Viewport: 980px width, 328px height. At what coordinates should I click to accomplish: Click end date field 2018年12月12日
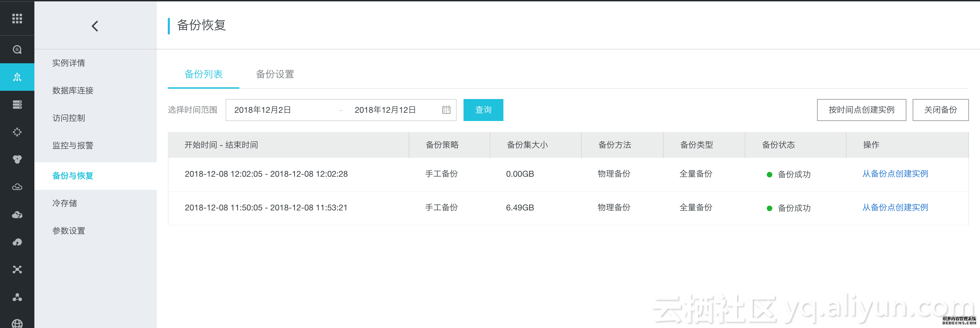[385, 110]
